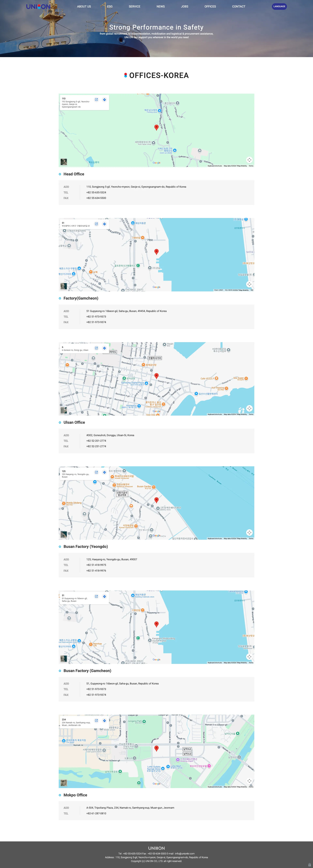Image resolution: width=313 pixels, height=868 pixels.
Task: Open larger map from Mokpo Office map card
Action: (96, 721)
